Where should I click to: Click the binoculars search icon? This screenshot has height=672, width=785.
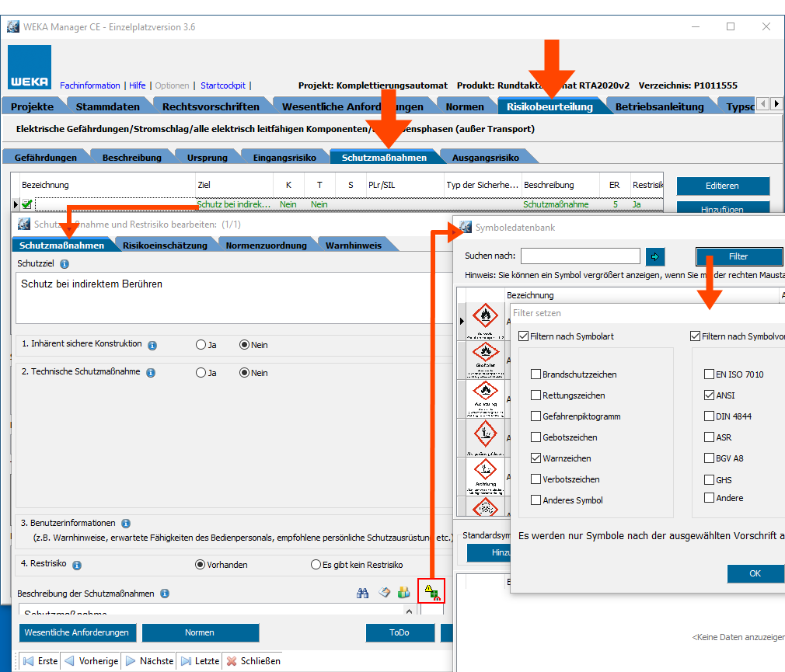pyautogui.click(x=362, y=593)
